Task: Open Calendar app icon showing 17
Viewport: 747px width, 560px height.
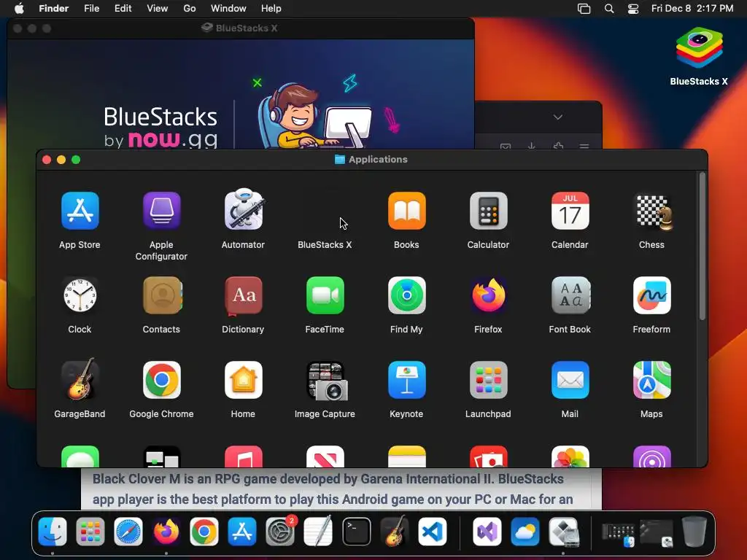Action: pyautogui.click(x=570, y=211)
